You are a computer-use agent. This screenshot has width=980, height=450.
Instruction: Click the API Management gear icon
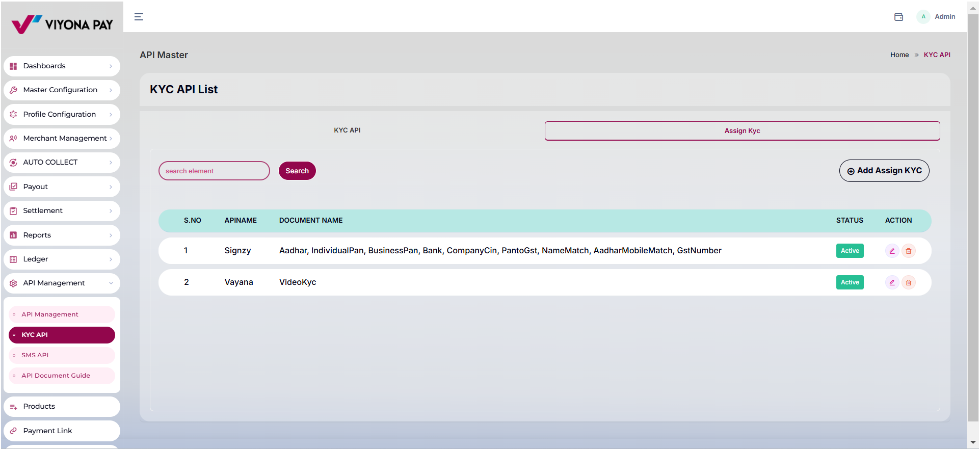(x=13, y=283)
